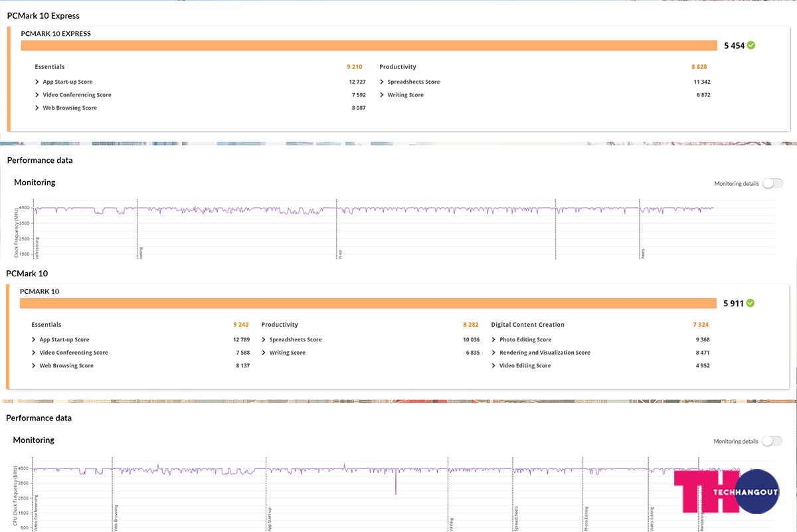Click the PCMark 10 Express orange score bar
Image resolution: width=797 pixels, height=532 pixels.
point(369,45)
